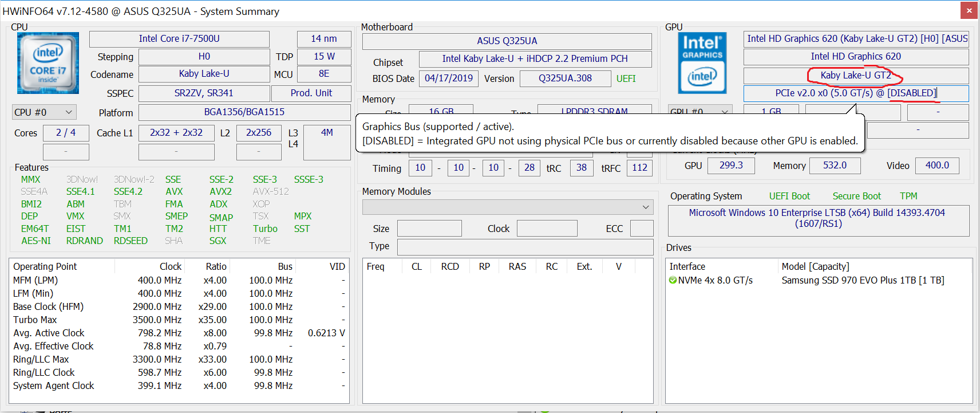Click the L2 cache value 2x256
The width and height of the screenshot is (980, 413).
pos(259,133)
